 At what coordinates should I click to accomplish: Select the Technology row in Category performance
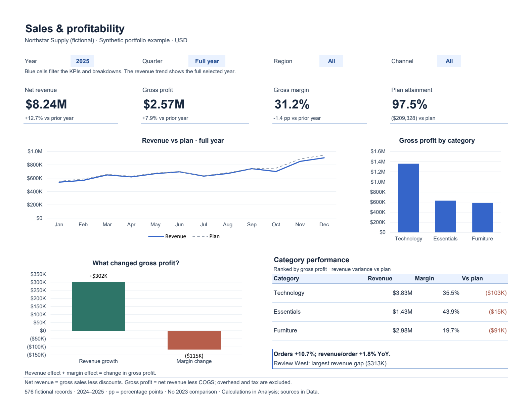click(390, 293)
